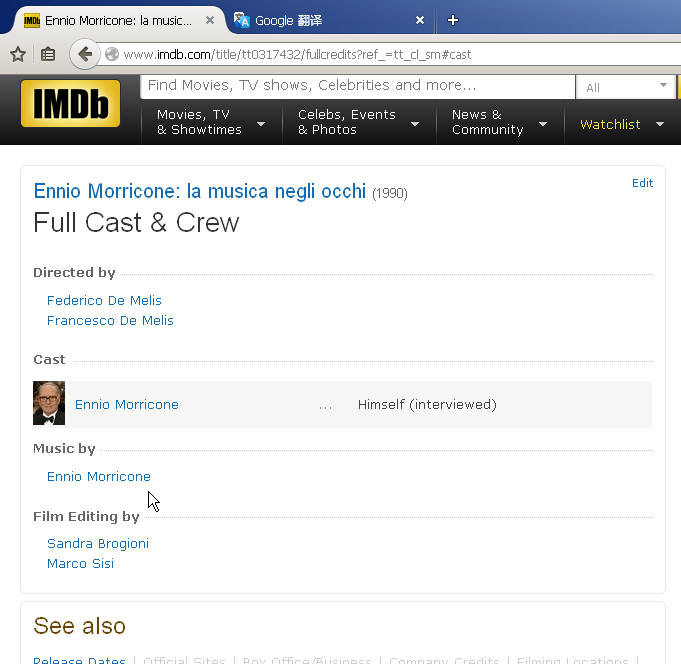Click the Movies, TV & Showtimes dropdown arrow

click(261, 124)
